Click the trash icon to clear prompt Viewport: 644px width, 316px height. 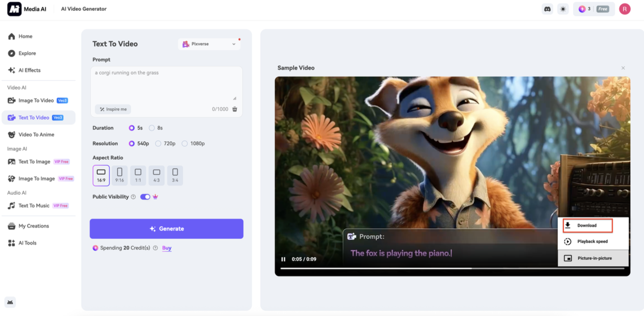pyautogui.click(x=235, y=109)
